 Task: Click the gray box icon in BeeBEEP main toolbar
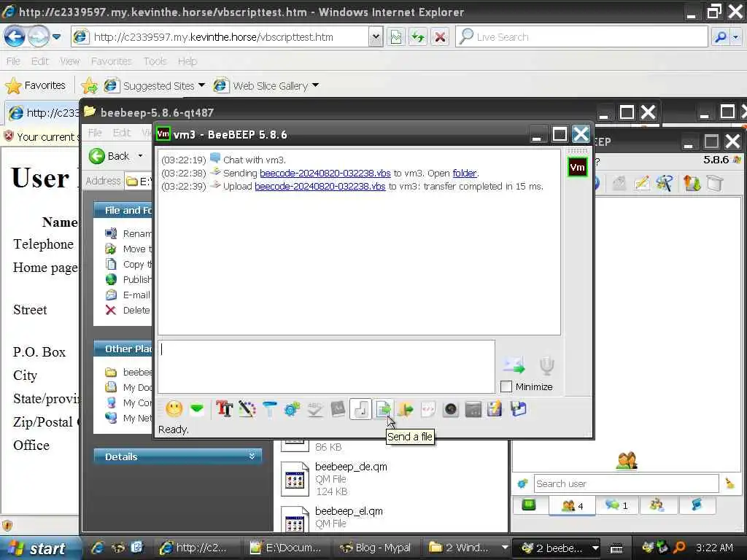click(x=715, y=183)
